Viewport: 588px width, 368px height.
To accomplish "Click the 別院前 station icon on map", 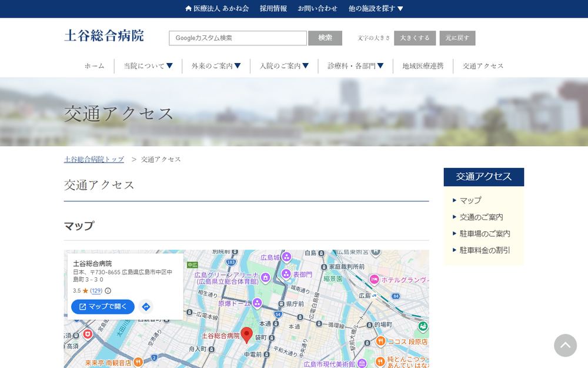I will coord(235,252).
